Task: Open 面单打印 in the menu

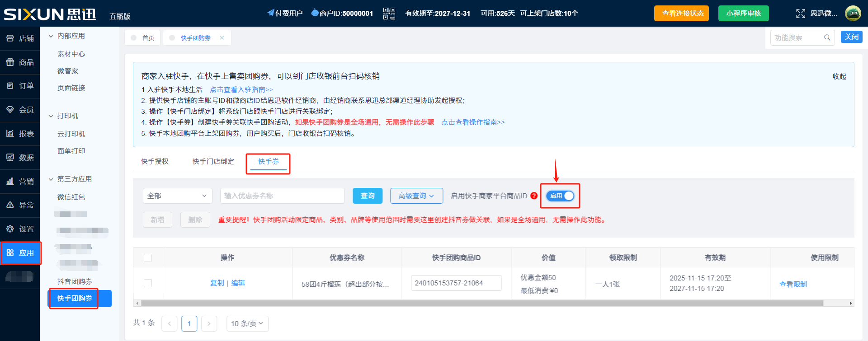Action: [71, 151]
